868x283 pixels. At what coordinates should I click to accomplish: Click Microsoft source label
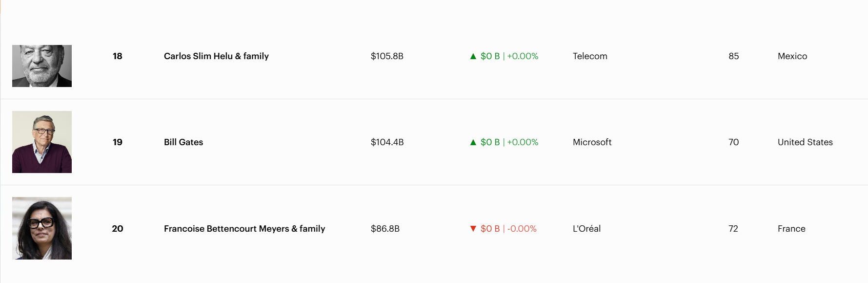(x=592, y=142)
